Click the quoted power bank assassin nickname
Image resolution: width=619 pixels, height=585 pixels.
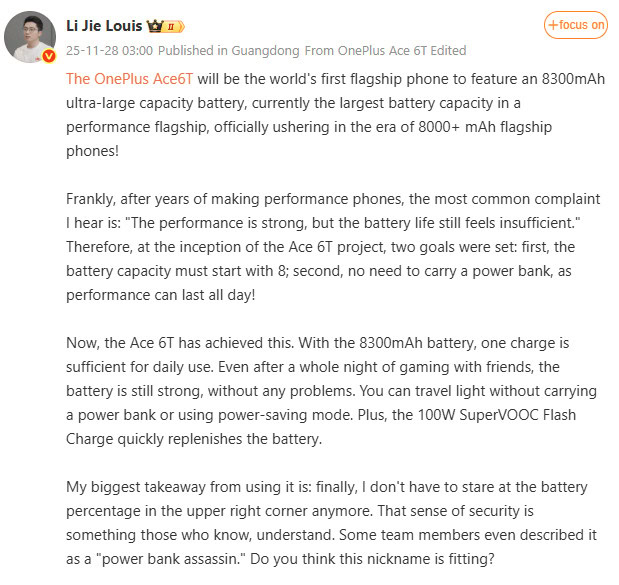pyautogui.click(x=174, y=560)
